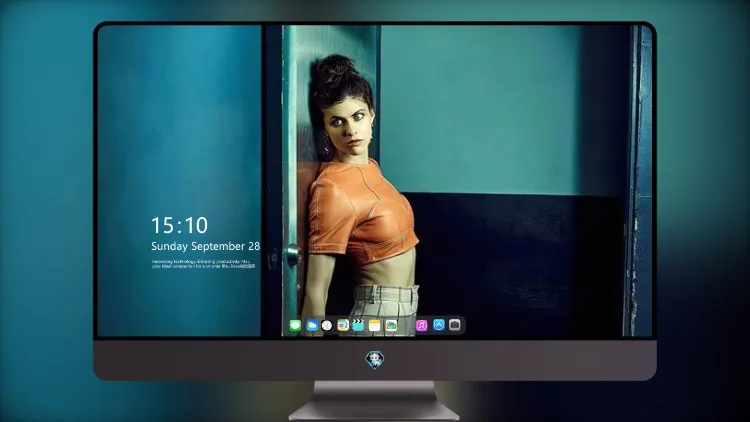Open the Photos slideshow icon in the dock

click(x=391, y=325)
